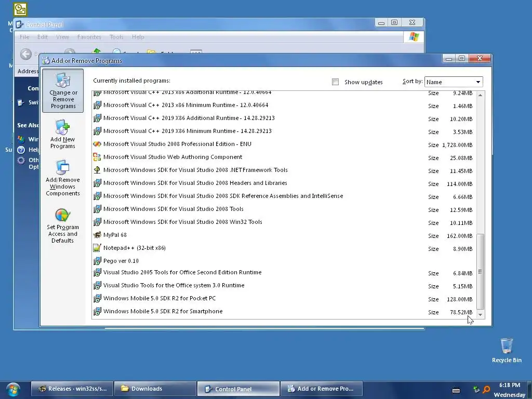
Task: Click the Notepad++ program icon
Action: click(97, 248)
